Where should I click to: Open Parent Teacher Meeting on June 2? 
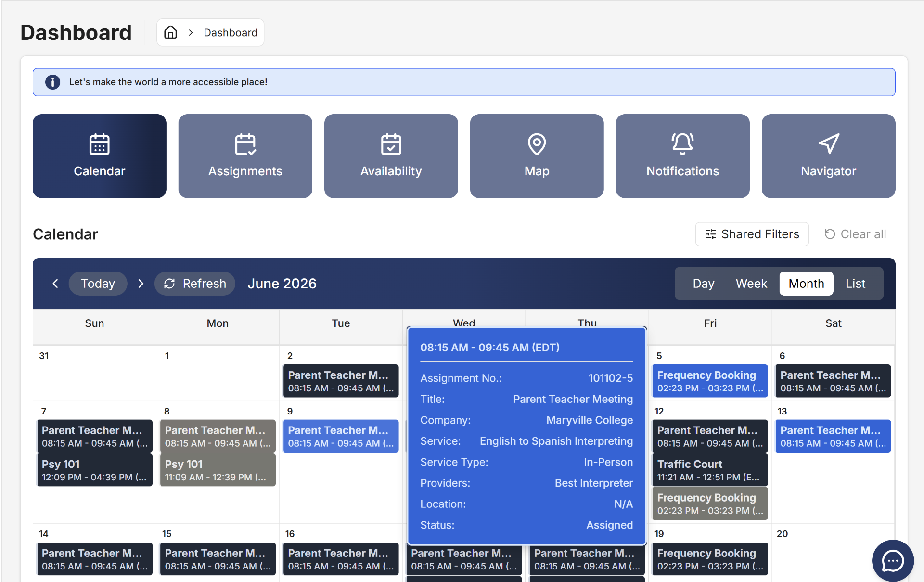point(341,381)
